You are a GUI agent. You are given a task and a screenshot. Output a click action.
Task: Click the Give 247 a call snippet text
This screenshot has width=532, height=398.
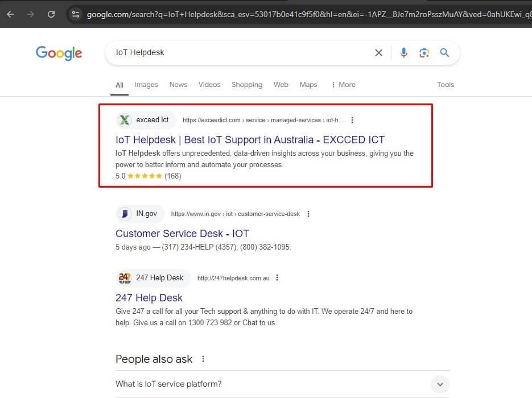click(x=264, y=317)
